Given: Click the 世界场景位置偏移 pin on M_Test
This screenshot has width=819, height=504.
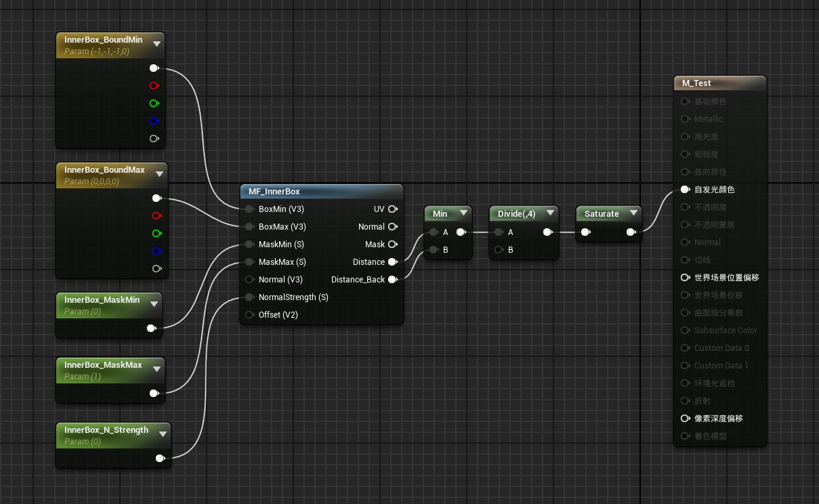Looking at the screenshot, I should tap(685, 278).
